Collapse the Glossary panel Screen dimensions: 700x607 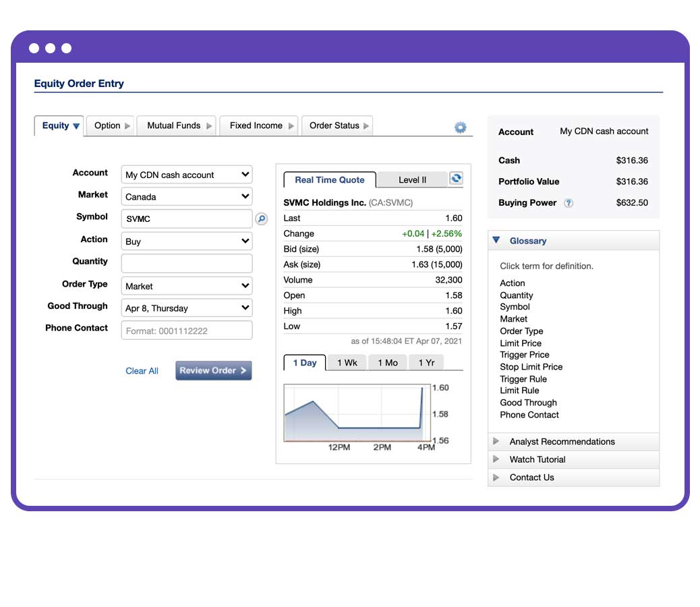496,240
